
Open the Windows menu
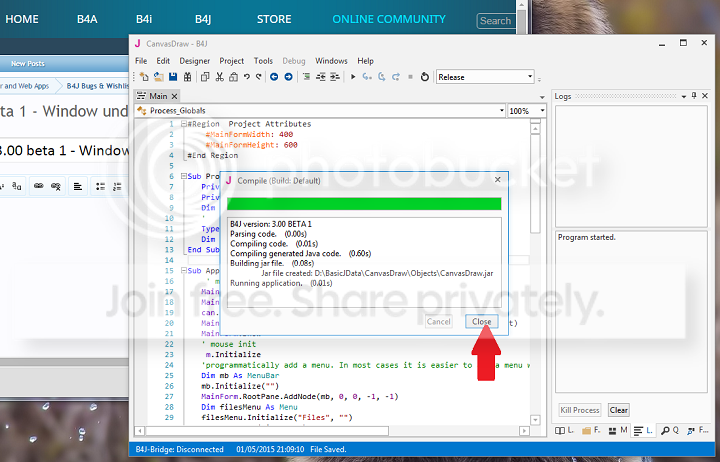[331, 61]
